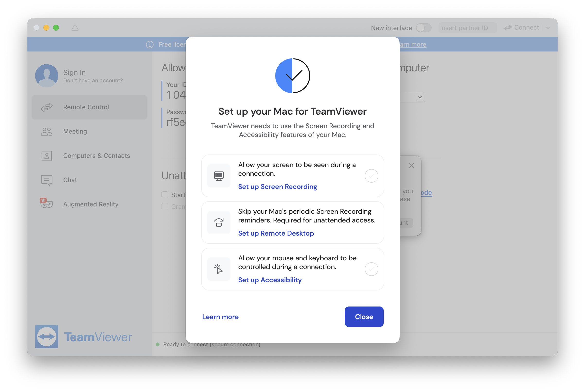585x392 pixels.
Task: Click the TeamViewer logo icon
Action: tap(46, 336)
